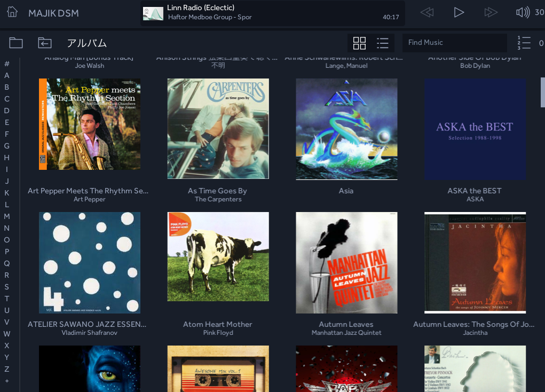Screen dimensions: 545x392
Task: Jump to the + index section
Action: tap(7, 381)
